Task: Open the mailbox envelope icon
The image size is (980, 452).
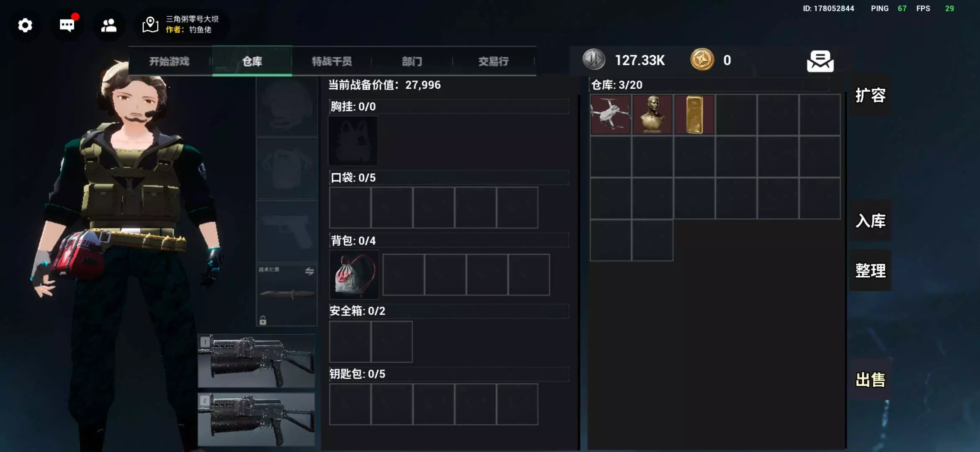Action: (x=820, y=61)
